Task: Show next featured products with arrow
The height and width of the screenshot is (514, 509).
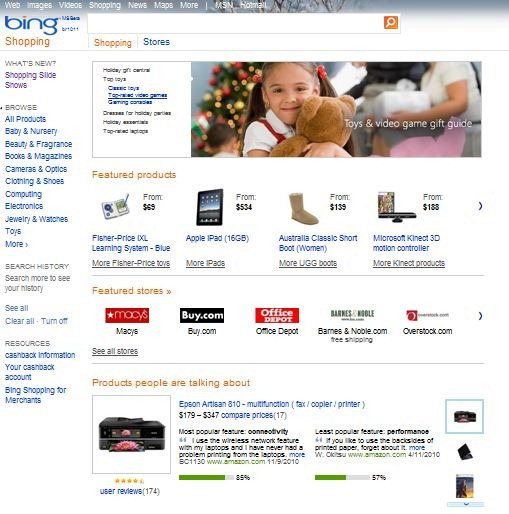Action: [480, 206]
